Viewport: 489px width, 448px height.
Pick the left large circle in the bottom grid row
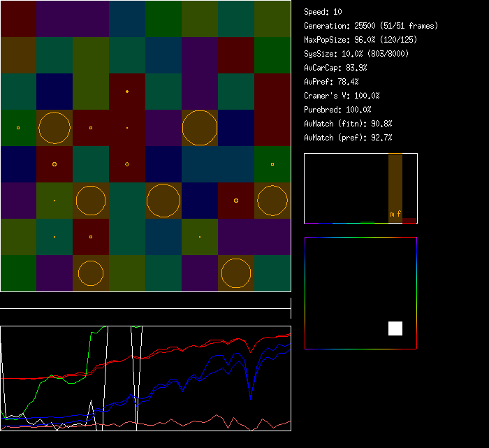tap(91, 273)
